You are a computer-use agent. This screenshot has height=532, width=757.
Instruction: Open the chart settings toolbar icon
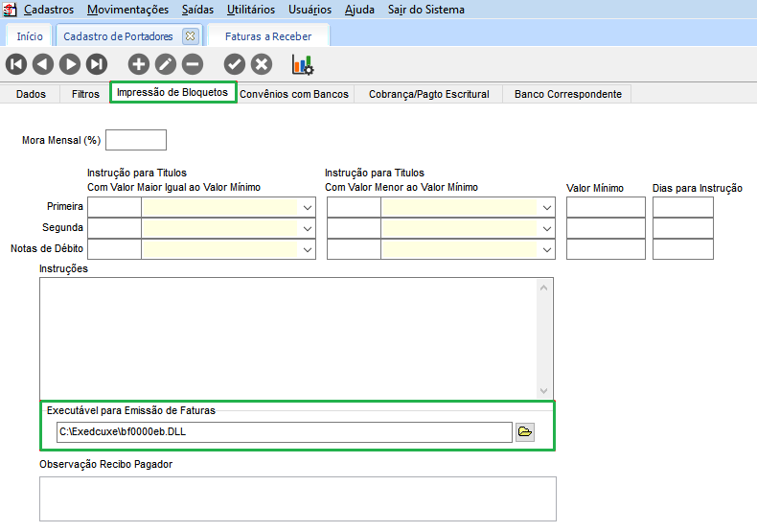pos(303,64)
